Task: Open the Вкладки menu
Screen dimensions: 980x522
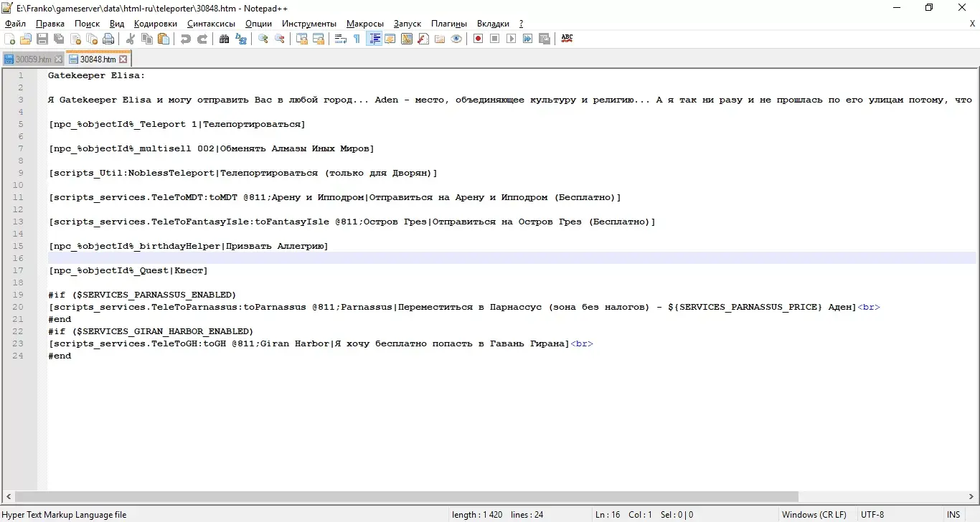Action: point(493,24)
